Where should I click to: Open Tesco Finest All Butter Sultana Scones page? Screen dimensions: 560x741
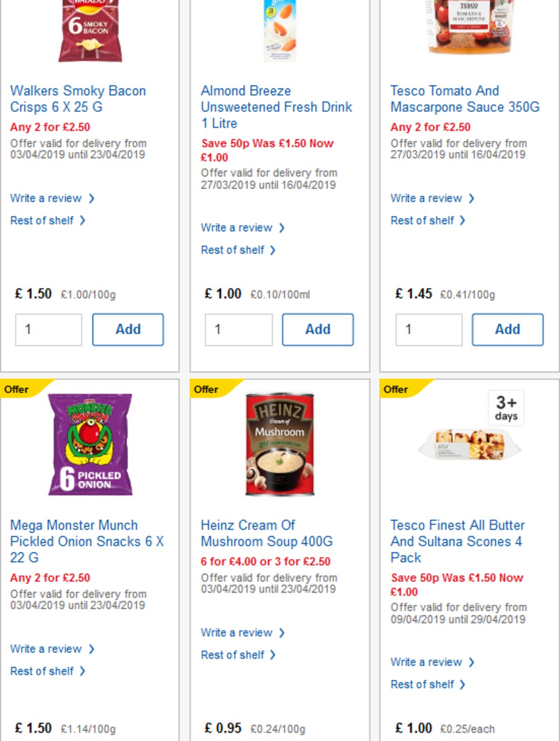point(458,541)
